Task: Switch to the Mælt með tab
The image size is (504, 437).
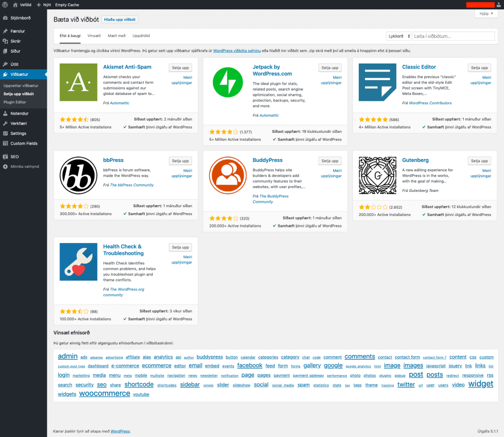Action: pos(116,35)
